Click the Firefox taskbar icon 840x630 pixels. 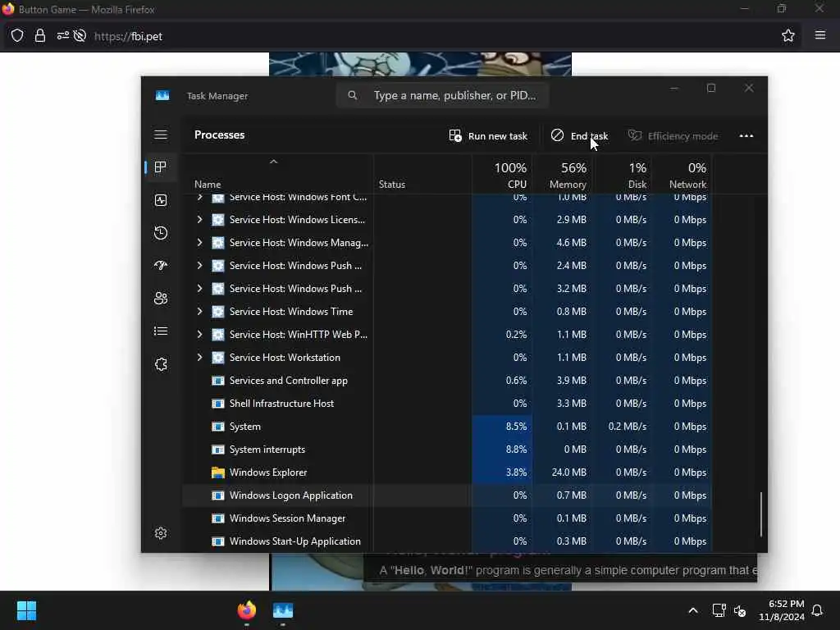click(x=246, y=610)
